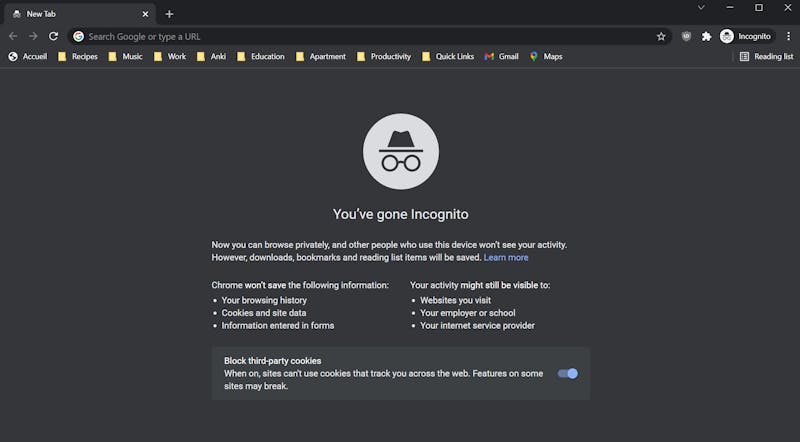Click the Incognito hat and glasses logo
800x442 pixels.
[x=401, y=152]
